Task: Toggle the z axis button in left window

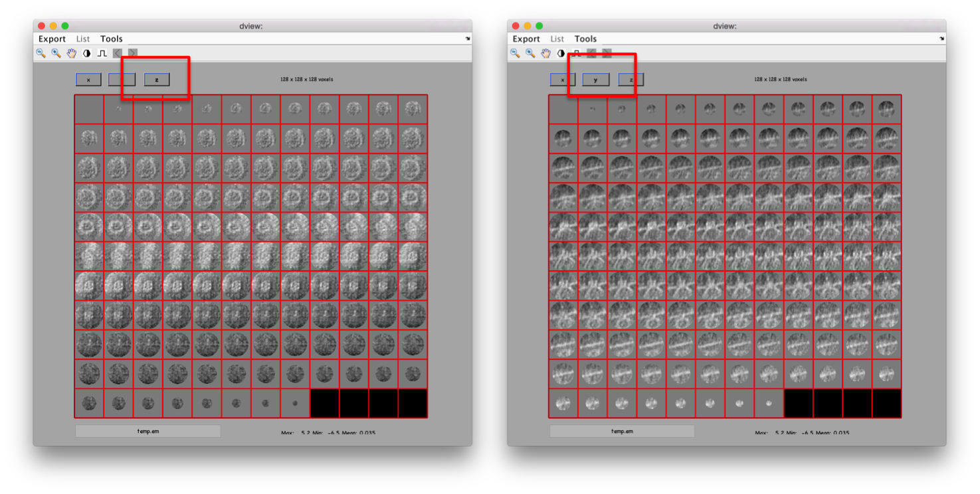Action: (x=157, y=80)
